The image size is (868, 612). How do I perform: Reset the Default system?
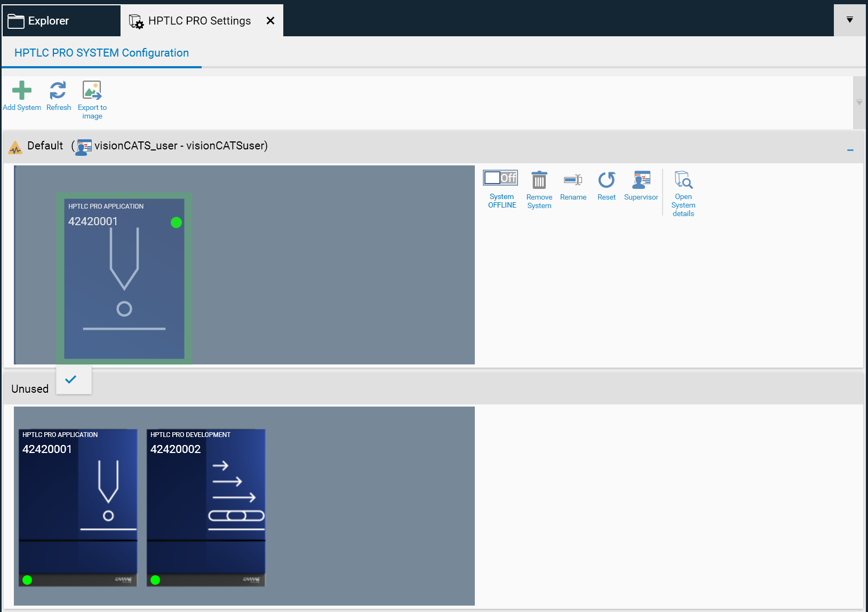click(x=606, y=181)
